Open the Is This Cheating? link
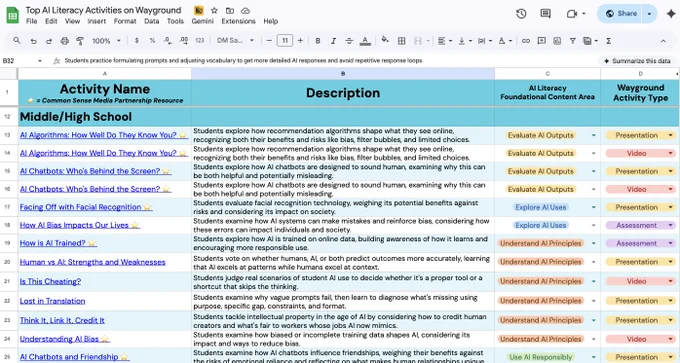 (50, 281)
